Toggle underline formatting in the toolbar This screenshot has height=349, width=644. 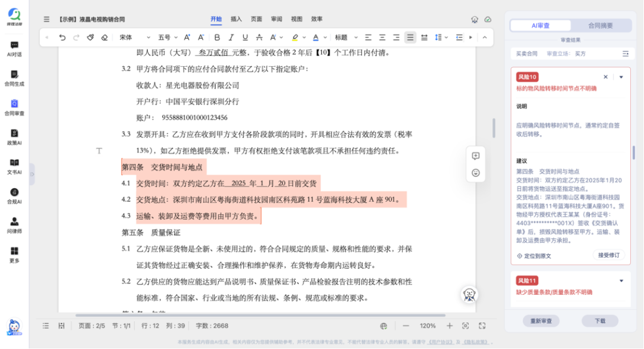coord(246,37)
